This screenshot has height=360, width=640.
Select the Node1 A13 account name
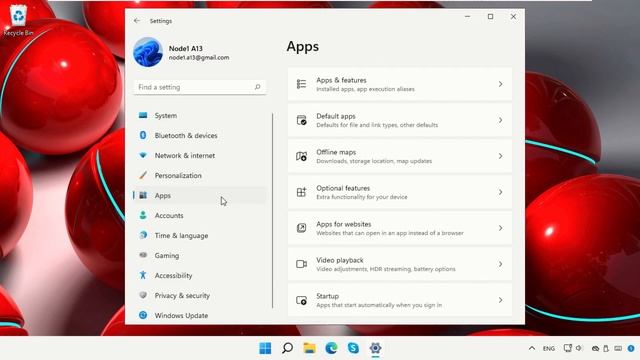pyautogui.click(x=186, y=48)
